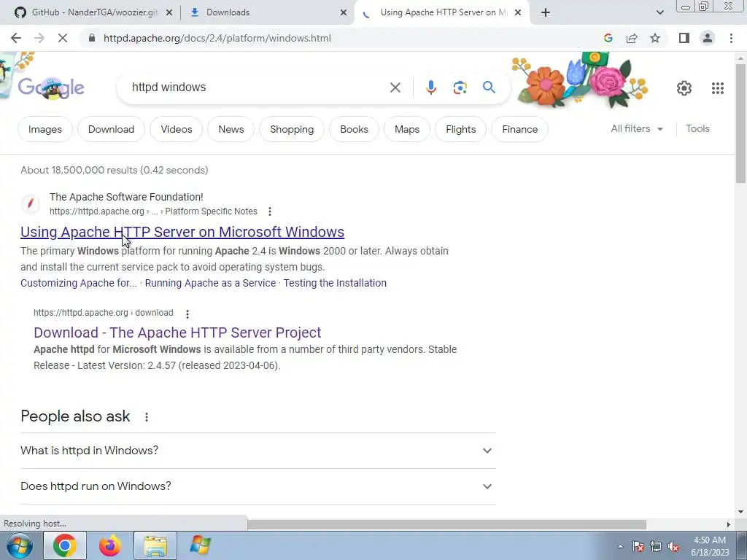This screenshot has width=747, height=560.
Task: Open the Google apps grid
Action: coord(718,88)
